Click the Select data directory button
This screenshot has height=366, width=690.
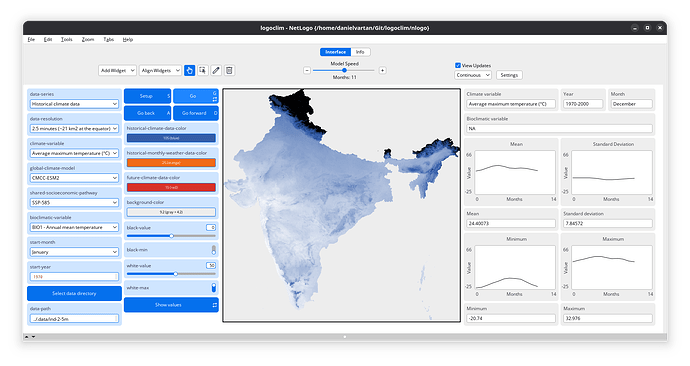click(x=74, y=293)
